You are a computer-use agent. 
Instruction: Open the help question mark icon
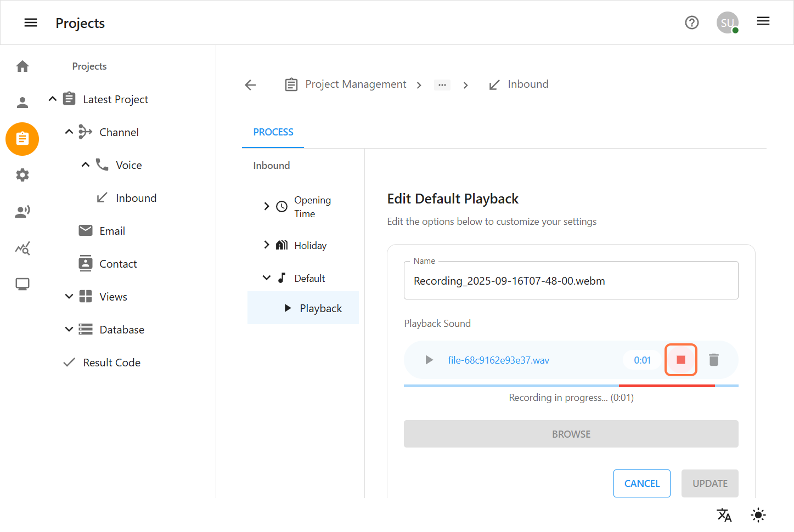click(x=691, y=22)
